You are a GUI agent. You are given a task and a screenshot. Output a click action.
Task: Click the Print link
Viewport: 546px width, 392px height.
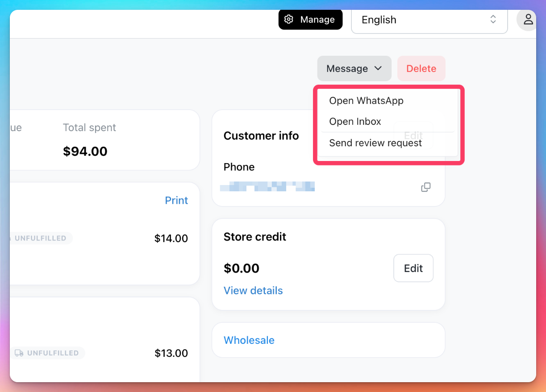click(176, 201)
